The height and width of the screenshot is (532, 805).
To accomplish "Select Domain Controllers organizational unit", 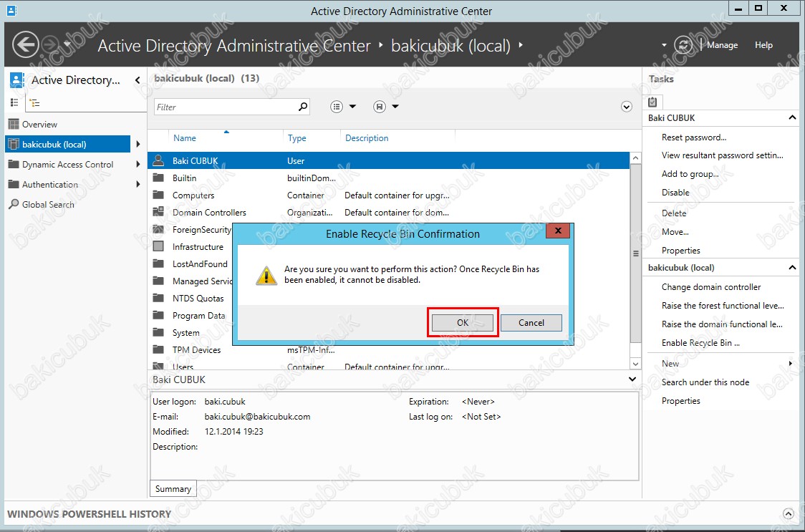I will (389, 212).
